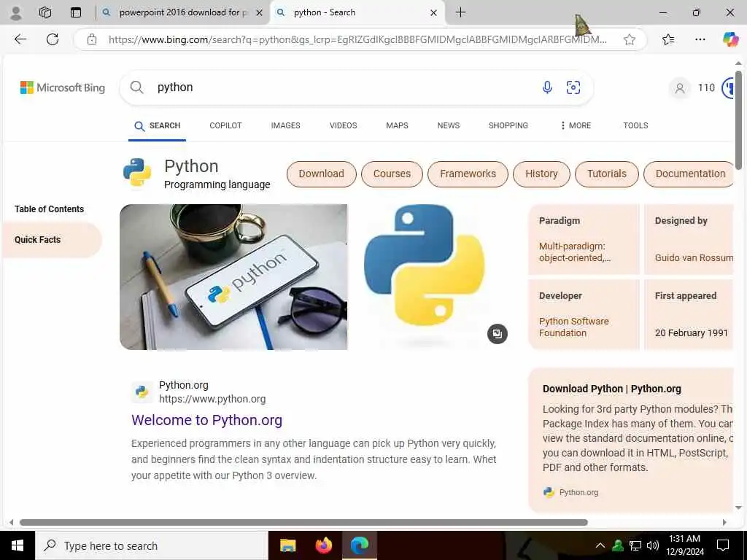Close the powerpoint 2016 download tab

click(259, 13)
